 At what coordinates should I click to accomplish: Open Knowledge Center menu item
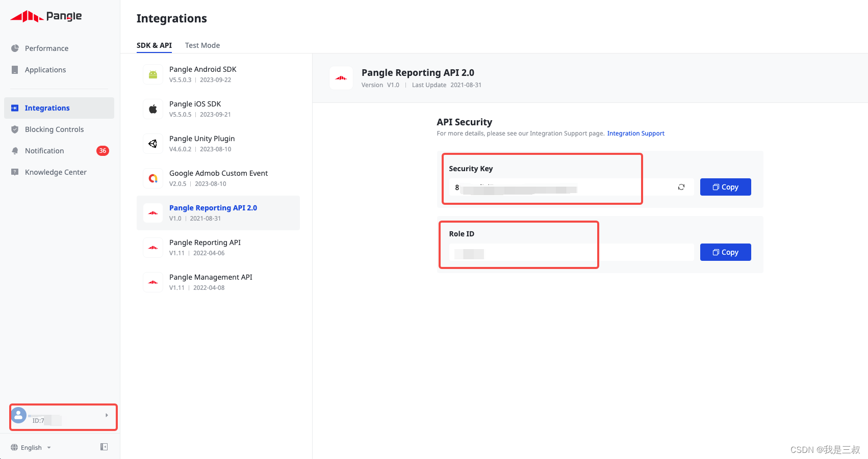pos(59,172)
